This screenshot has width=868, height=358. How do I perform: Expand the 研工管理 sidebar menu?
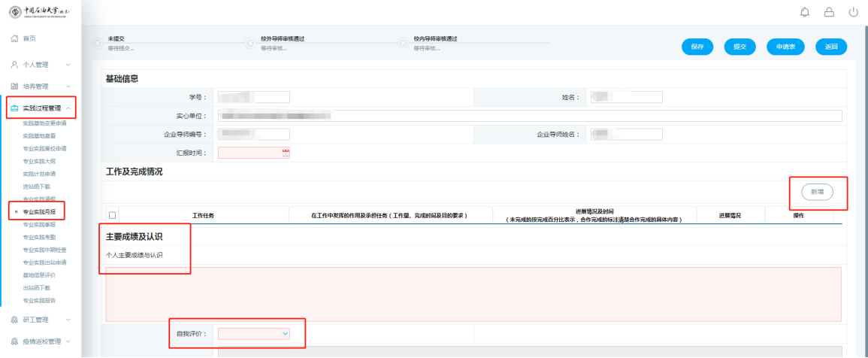coord(68,320)
